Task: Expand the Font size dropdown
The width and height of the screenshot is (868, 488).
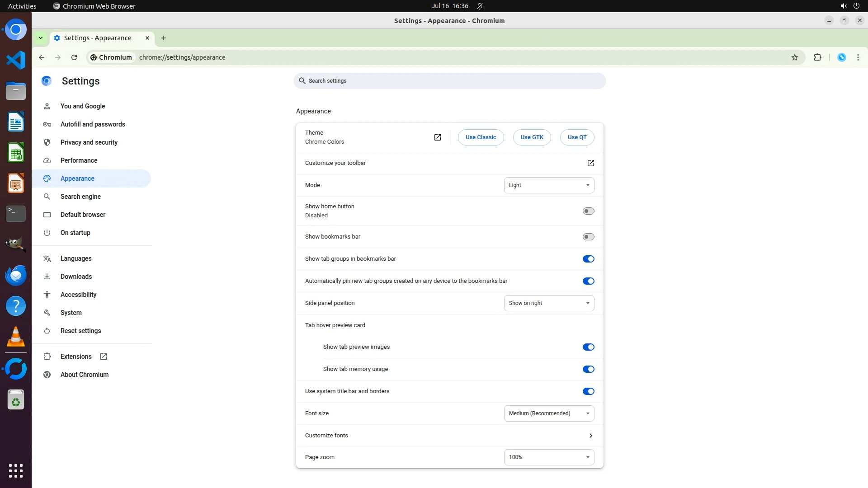Action: (549, 413)
